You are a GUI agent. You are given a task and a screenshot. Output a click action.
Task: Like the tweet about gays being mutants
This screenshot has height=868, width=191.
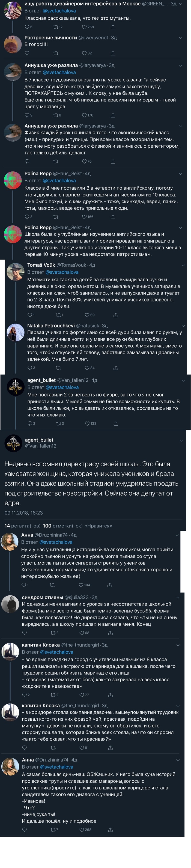coord(84,27)
